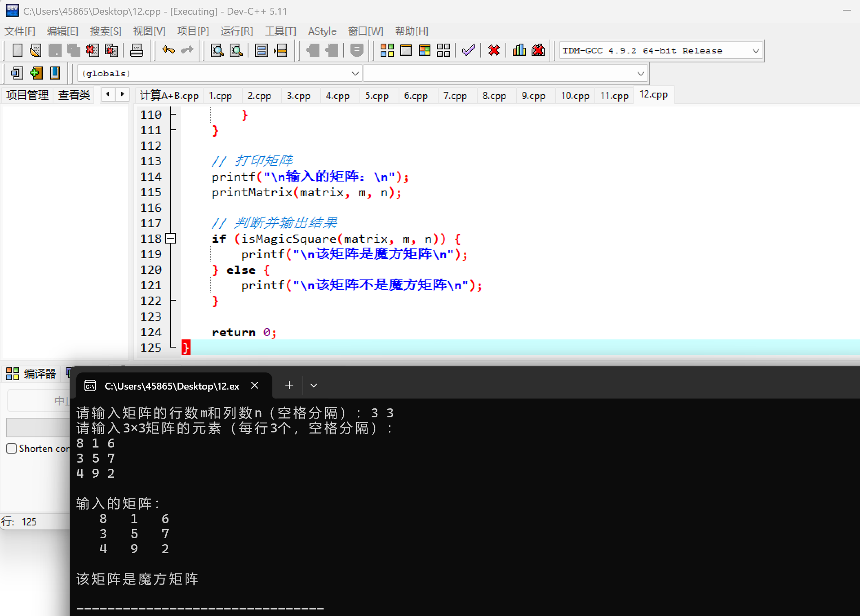Enable the Shorten compiler paths checkbox
Viewport: 860px width, 616px height.
pos(11,448)
